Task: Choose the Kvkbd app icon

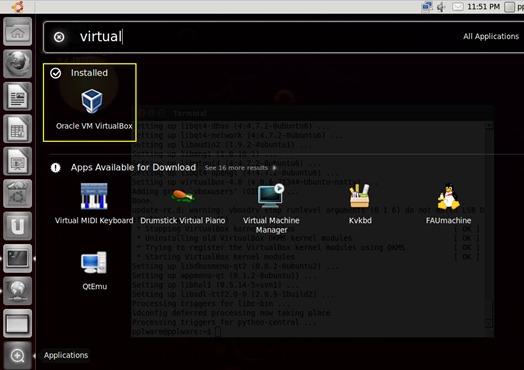Action: tap(360, 196)
